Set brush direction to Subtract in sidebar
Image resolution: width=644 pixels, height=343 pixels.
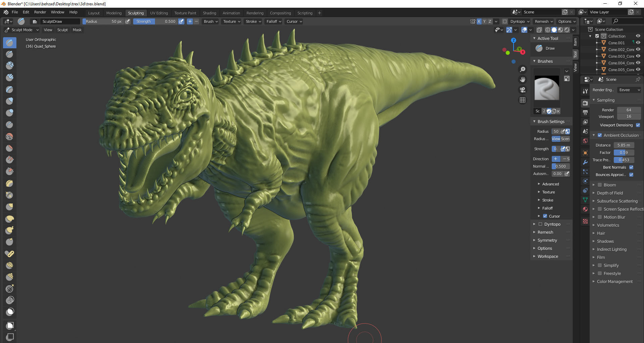(566, 159)
